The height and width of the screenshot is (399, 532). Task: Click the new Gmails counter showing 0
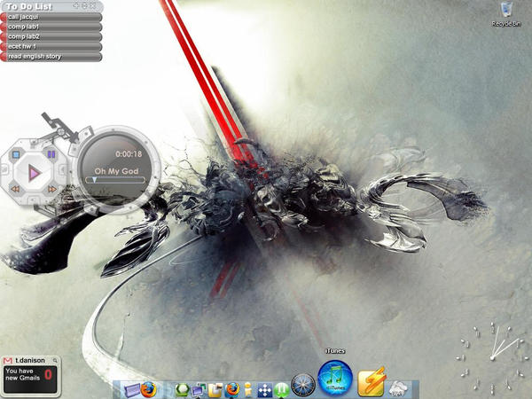(49, 374)
